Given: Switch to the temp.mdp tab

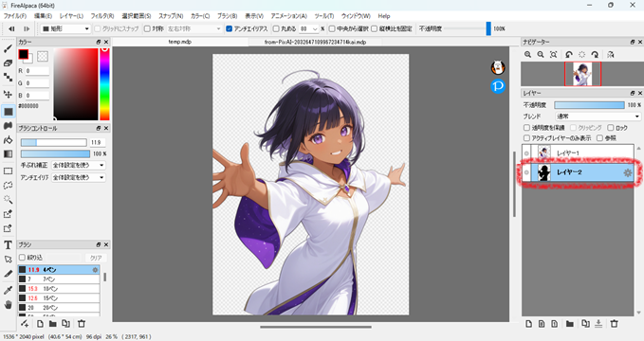Looking at the screenshot, I should 180,42.
